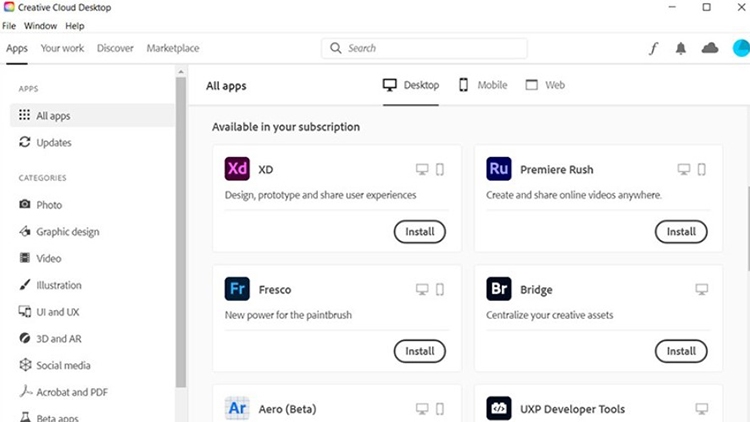Switch to Your work tab

pos(62,48)
